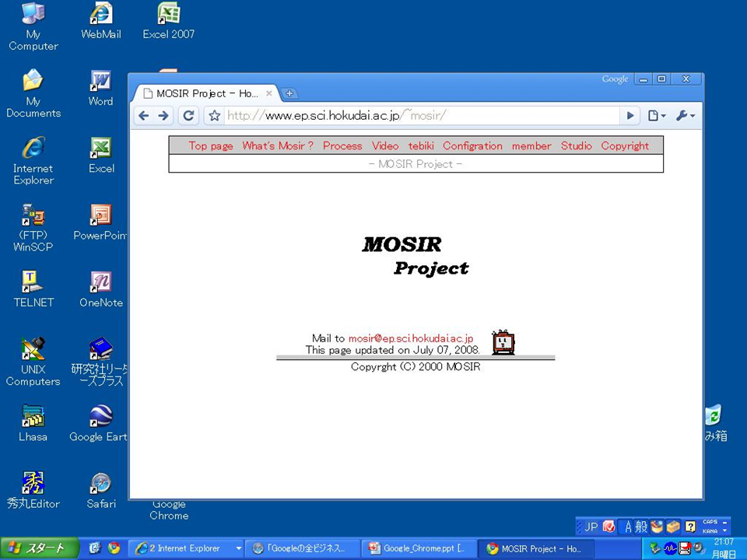Open Lhasa desktop icon

click(x=33, y=423)
